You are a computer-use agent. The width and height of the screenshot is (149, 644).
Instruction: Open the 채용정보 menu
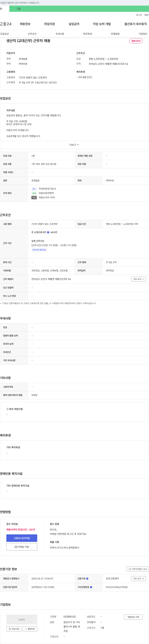tap(25, 24)
